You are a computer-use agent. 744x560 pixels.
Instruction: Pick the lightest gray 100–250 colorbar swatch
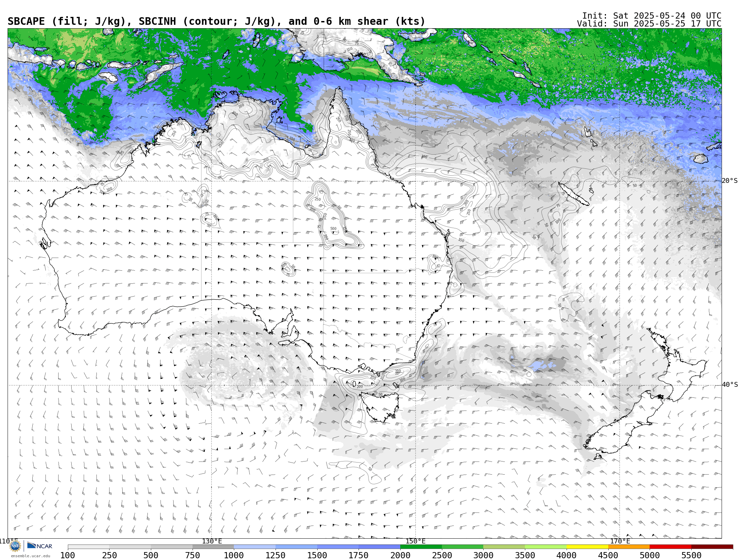pos(89,547)
